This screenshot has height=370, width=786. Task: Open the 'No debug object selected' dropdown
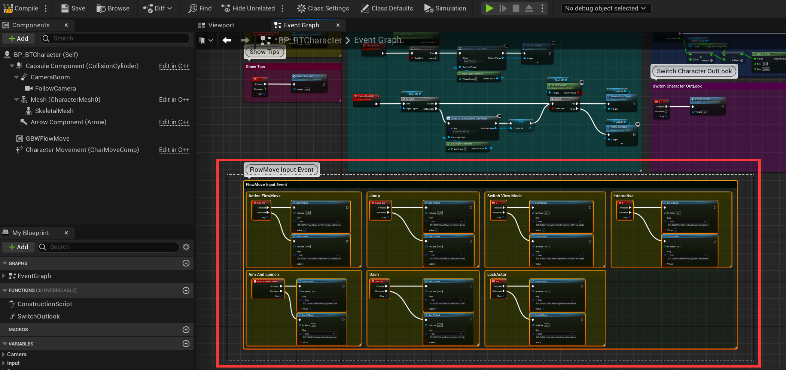(x=606, y=9)
